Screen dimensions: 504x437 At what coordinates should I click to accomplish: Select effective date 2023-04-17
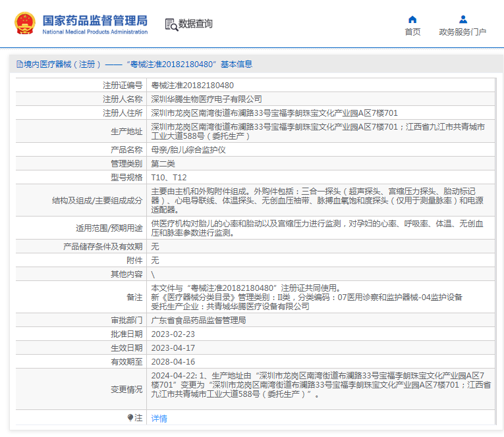pos(173,348)
